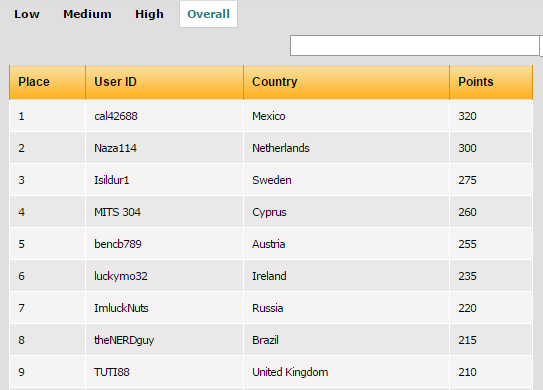
Task: Click place number 7 in ImluckNuts row
Action: [21, 308]
